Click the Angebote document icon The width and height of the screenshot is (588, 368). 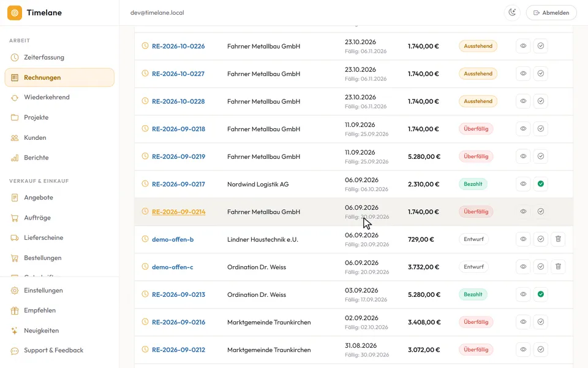click(x=15, y=197)
